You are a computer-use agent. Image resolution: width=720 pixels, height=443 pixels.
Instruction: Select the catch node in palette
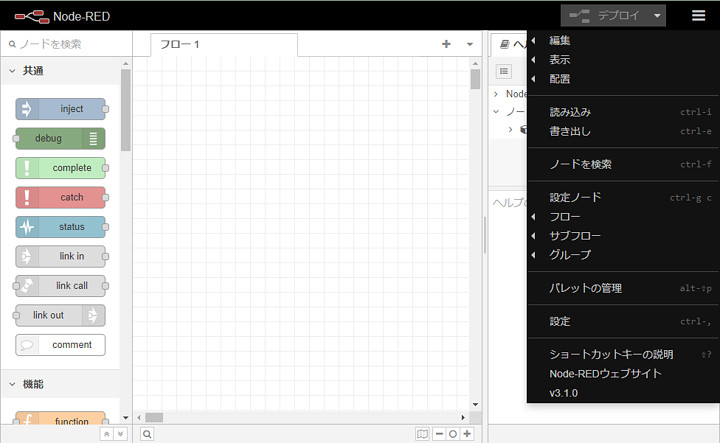(x=61, y=197)
